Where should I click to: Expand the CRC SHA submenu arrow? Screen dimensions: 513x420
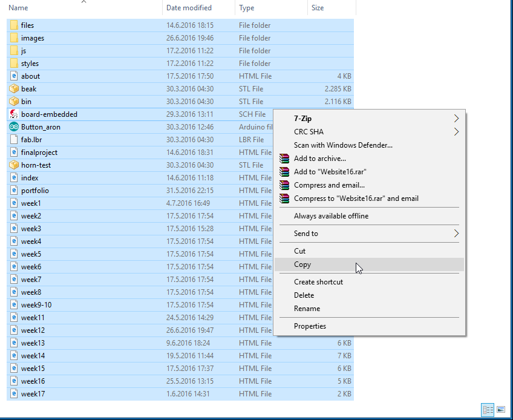[456, 131]
